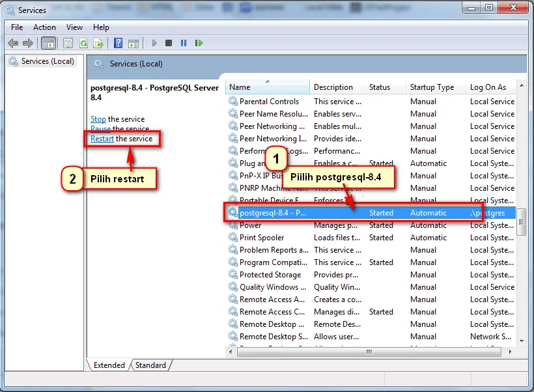Viewport: 534px width, 392px height.
Task: Sort by the Name column header
Action: click(x=268, y=87)
